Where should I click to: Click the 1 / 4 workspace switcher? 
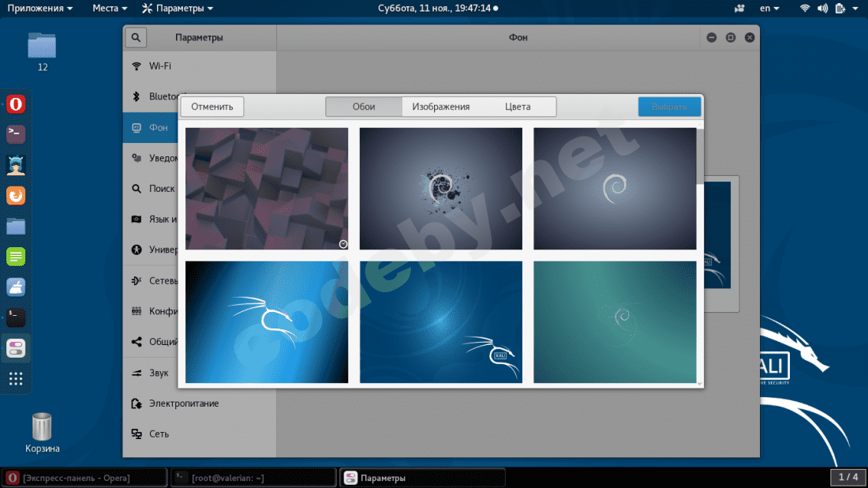848,477
